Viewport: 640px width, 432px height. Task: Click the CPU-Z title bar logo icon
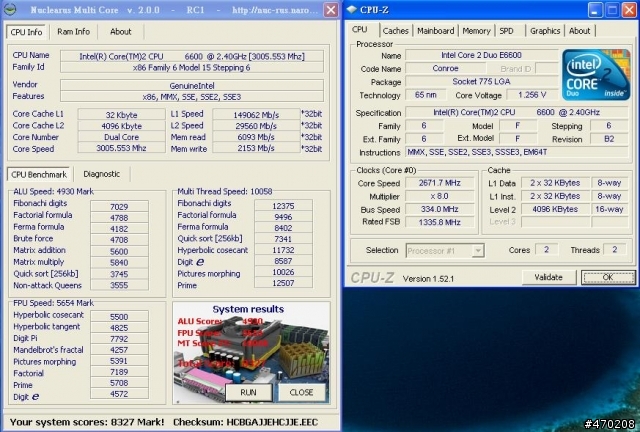(x=352, y=9)
